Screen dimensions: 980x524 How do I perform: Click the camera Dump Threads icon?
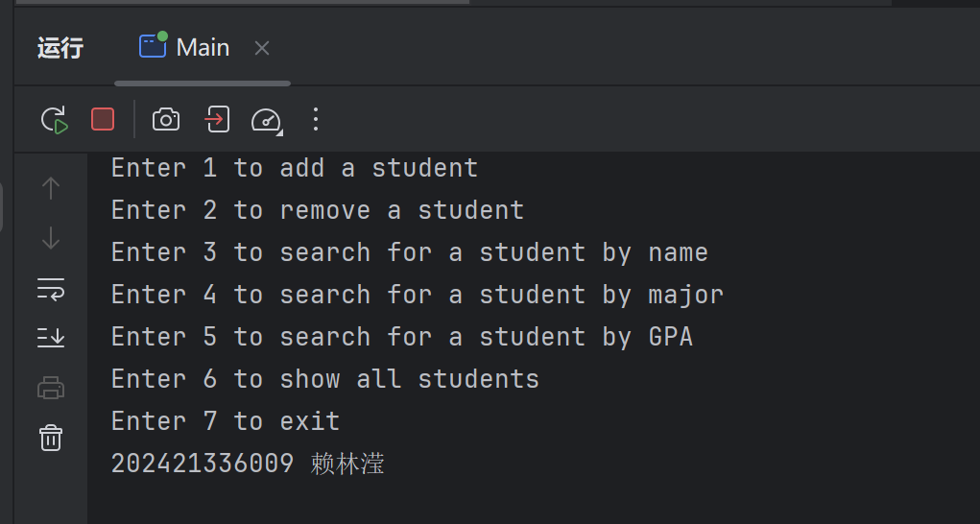point(166,119)
